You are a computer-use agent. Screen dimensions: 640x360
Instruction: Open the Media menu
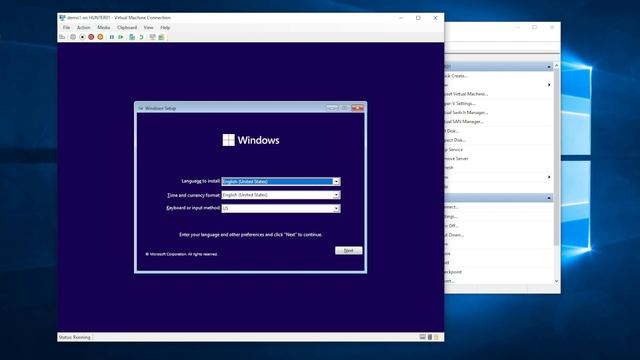104,27
